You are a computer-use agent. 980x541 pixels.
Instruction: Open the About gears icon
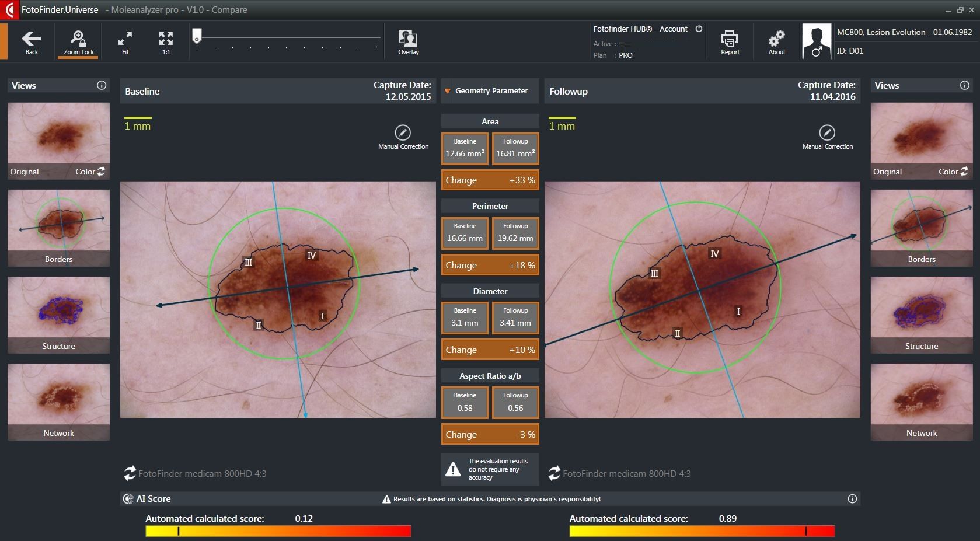pos(776,39)
